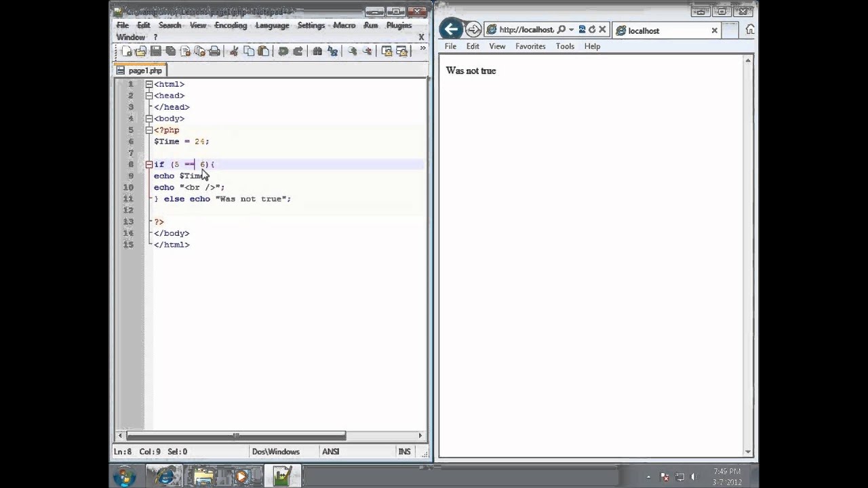The width and height of the screenshot is (868, 488).
Task: Create a new document in Notepad++ toolbar
Action: click(126, 52)
